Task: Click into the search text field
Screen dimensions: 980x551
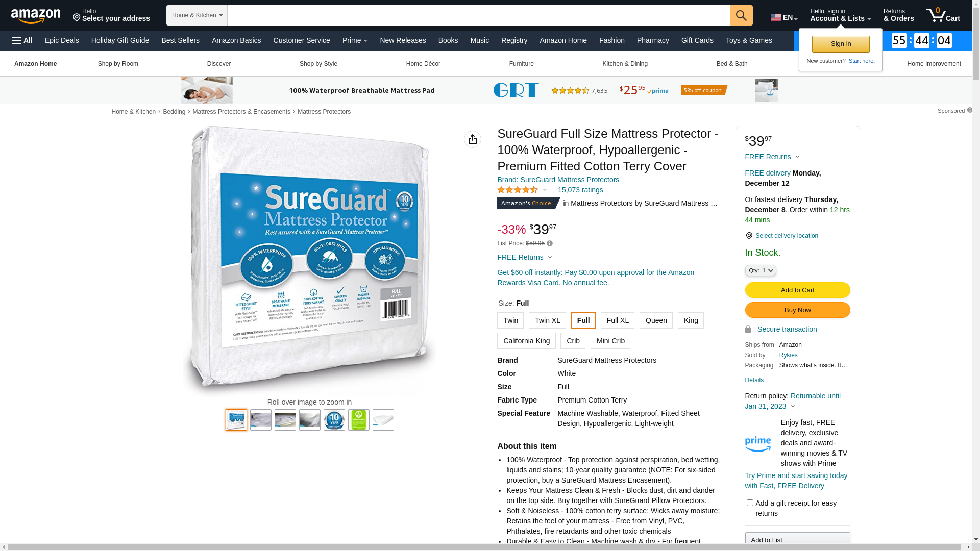Action: coord(478,15)
